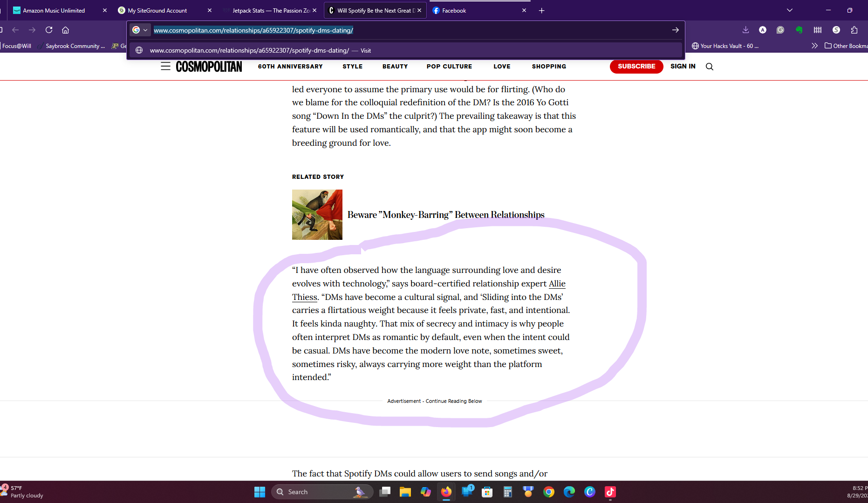The width and height of the screenshot is (868, 503).
Task: Open the Allie Thiess link
Action: pyautogui.click(x=557, y=284)
